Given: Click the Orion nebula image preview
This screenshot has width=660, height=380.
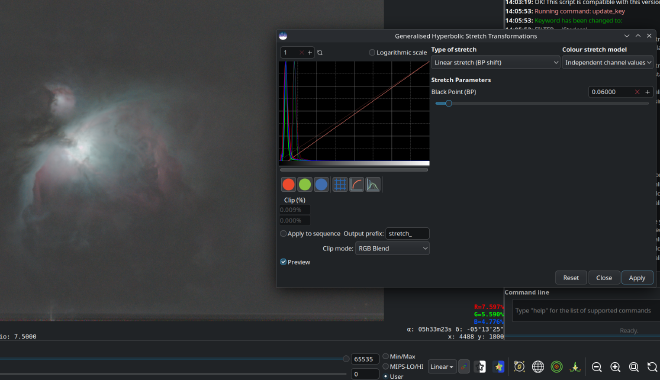Looking at the screenshot, I should pos(192,160).
